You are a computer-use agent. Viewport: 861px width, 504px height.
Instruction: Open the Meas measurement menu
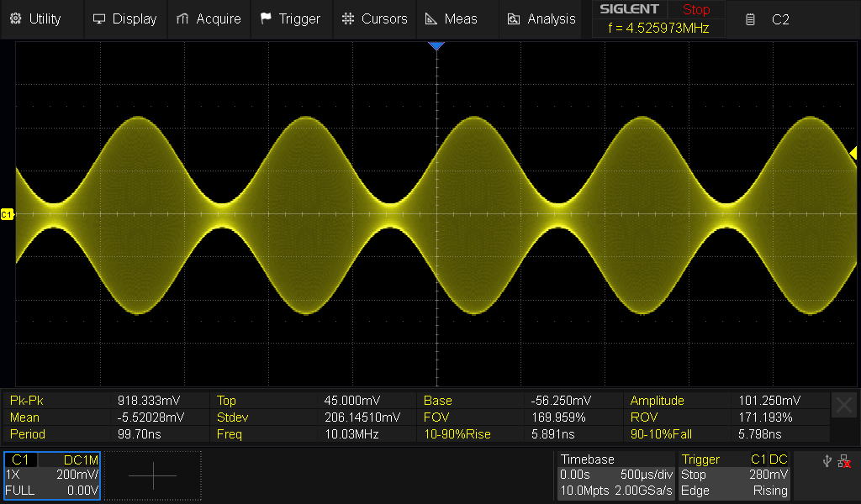(x=452, y=18)
